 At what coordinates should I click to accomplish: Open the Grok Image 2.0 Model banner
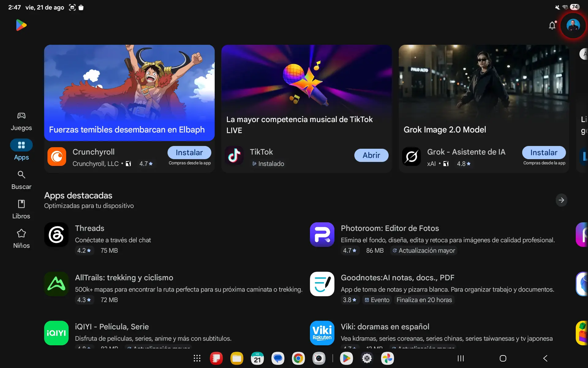[x=484, y=93]
